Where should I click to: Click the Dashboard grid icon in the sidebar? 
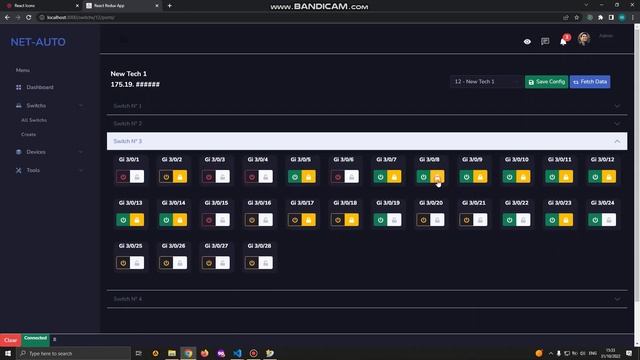coord(19,87)
